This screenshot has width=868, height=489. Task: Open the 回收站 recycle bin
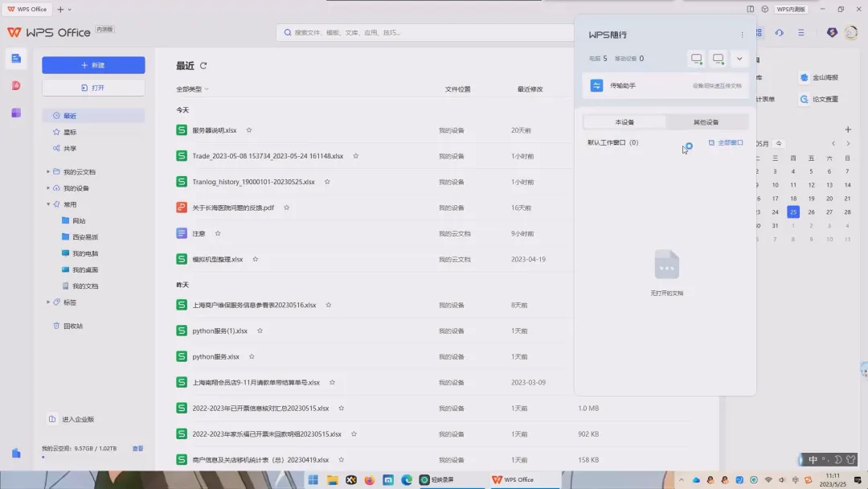click(68, 326)
